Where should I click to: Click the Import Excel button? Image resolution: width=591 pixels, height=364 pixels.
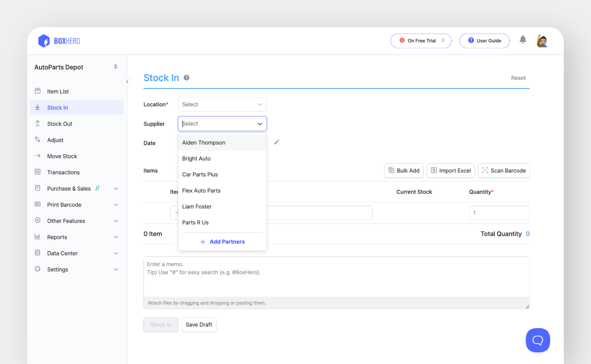[450, 171]
